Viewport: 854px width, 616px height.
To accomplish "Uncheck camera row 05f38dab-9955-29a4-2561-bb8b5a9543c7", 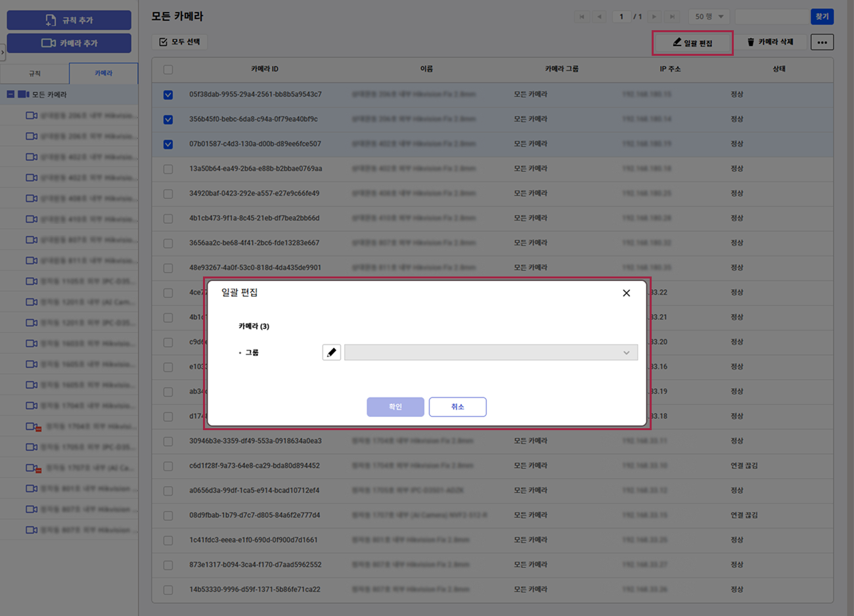I will 168,95.
